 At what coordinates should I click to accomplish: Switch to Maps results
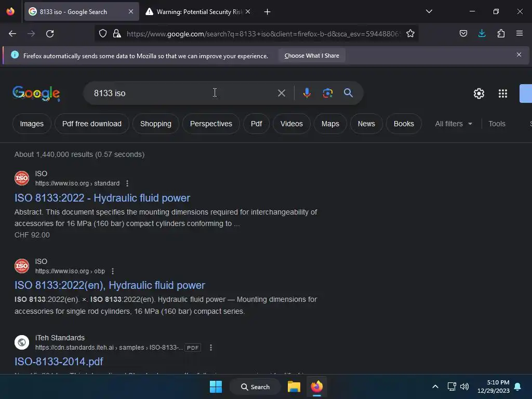pyautogui.click(x=330, y=124)
